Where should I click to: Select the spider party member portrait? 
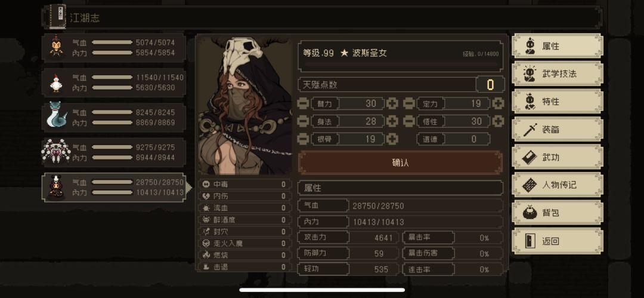pyautogui.click(x=56, y=151)
